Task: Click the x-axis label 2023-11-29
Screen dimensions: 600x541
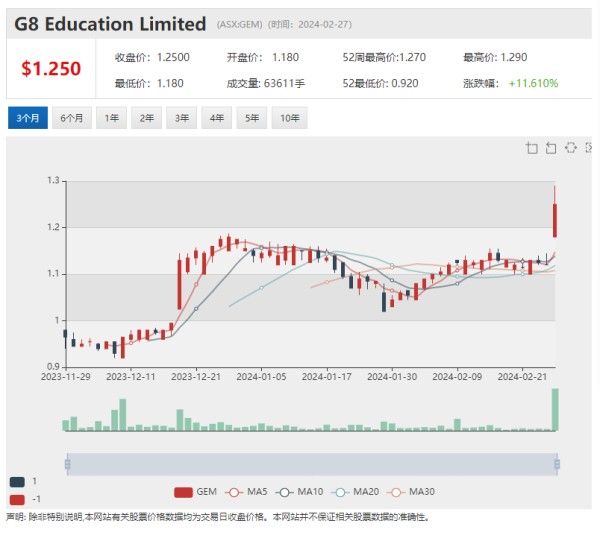Action: 66,377
